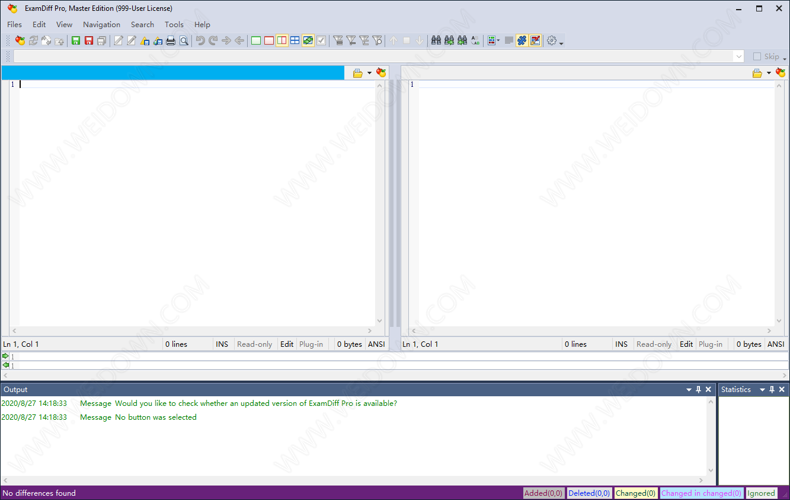Image resolution: width=790 pixels, height=500 pixels.
Task: Open the left pane folder dropdown arrow
Action: point(369,73)
